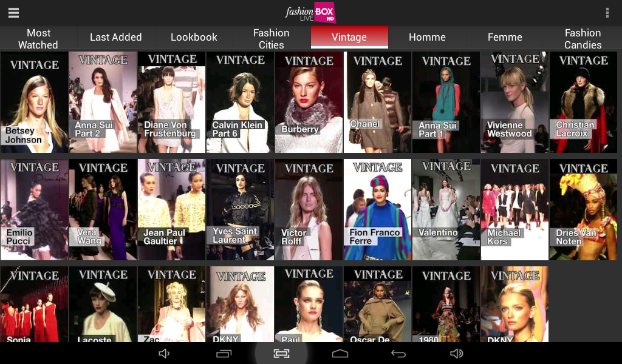Screen dimensions: 622x364
Task: Open the Anna Sui Part 2 video
Action: point(103,102)
